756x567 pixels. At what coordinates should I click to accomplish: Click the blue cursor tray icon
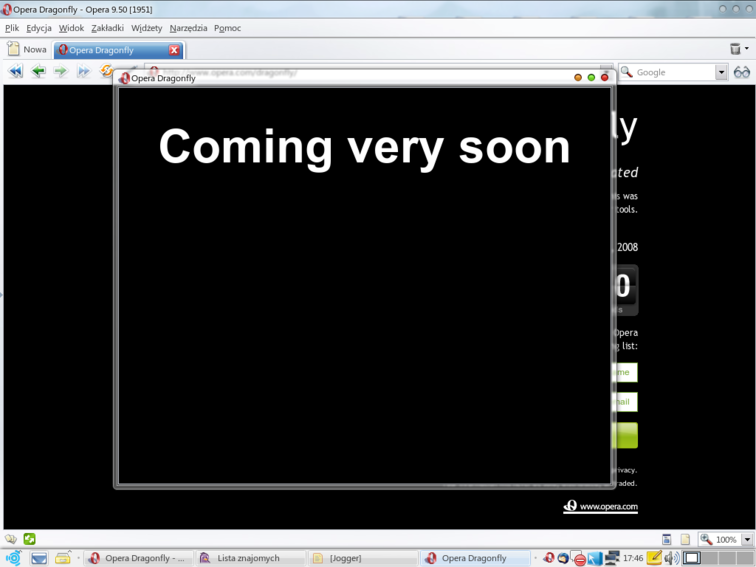594,558
